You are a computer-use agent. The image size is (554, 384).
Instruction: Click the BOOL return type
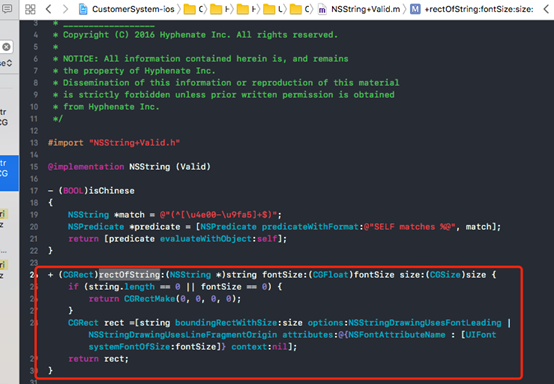73,191
